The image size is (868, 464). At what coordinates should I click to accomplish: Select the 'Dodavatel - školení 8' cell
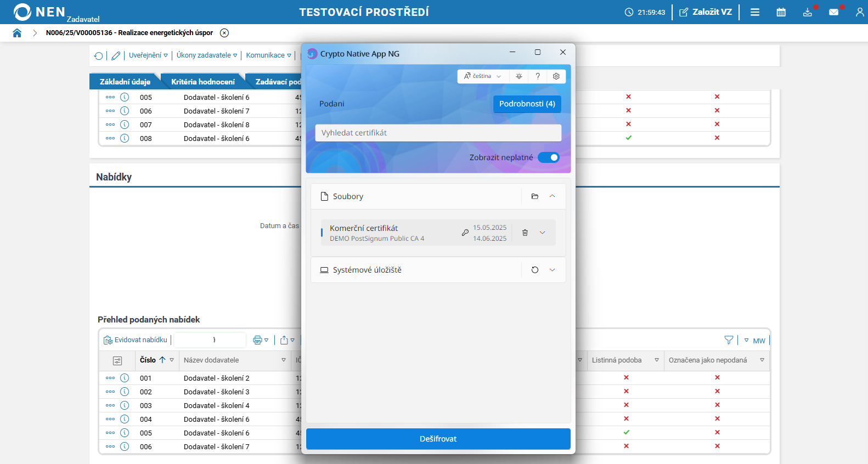point(217,125)
